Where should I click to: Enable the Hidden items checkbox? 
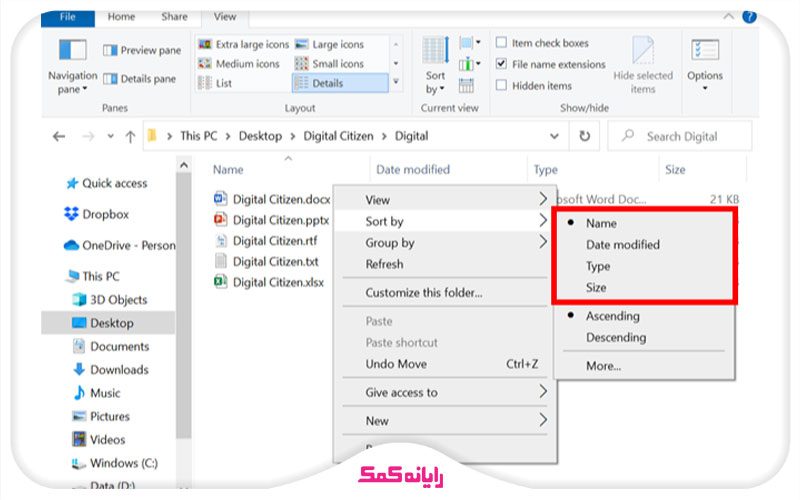502,86
